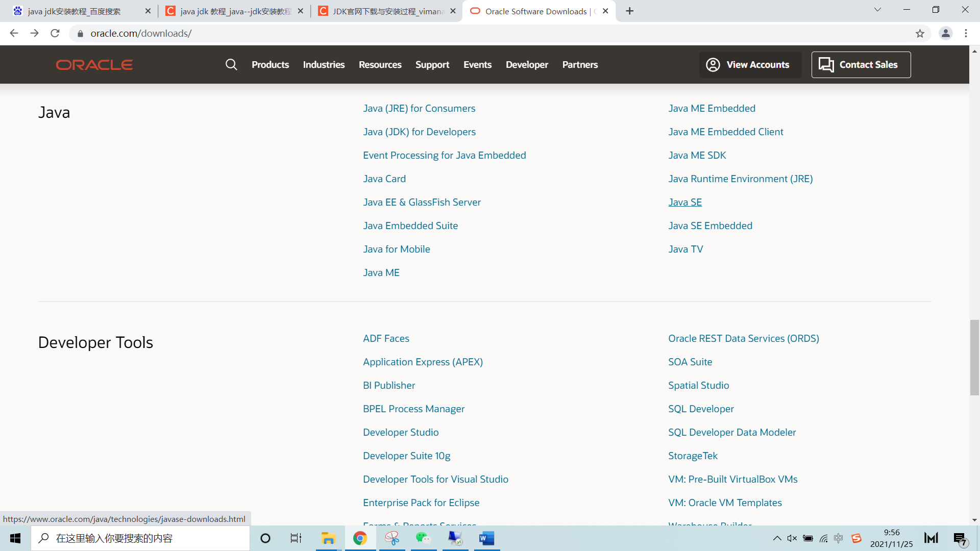Click the Windows taskbar search box
Screen dimensions: 980x551
click(140, 538)
